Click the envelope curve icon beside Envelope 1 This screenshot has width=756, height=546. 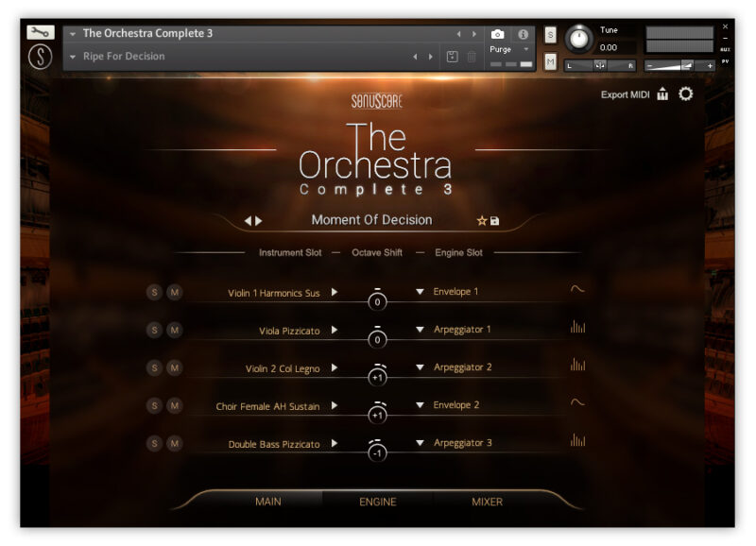pos(576,291)
